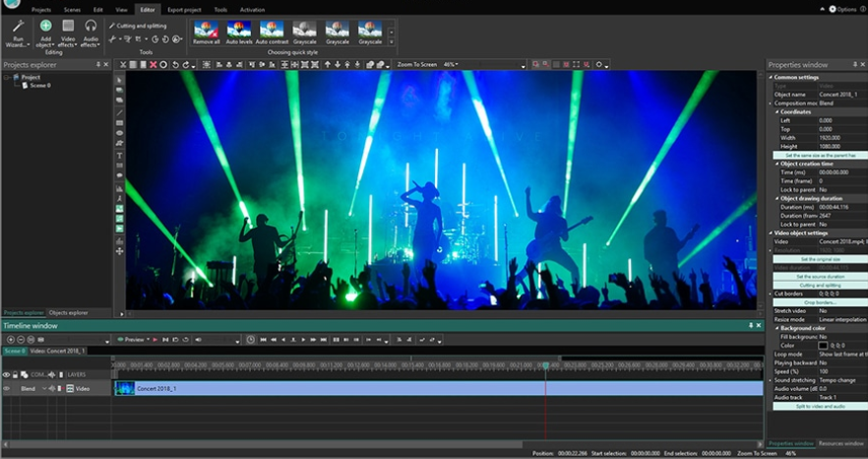Click the timeline zoom out minus icon
Image resolution: width=868 pixels, height=459 pixels.
(x=21, y=339)
